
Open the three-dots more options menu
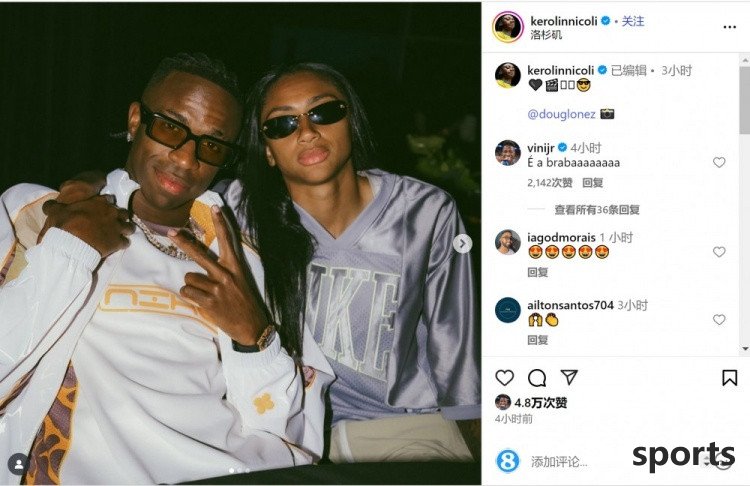(x=729, y=27)
